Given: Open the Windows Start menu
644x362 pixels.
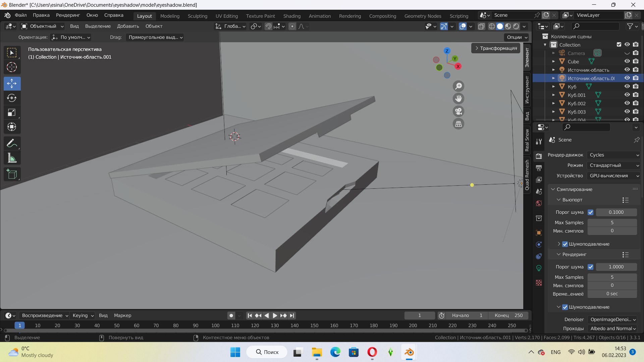Looking at the screenshot, I should click(235, 352).
